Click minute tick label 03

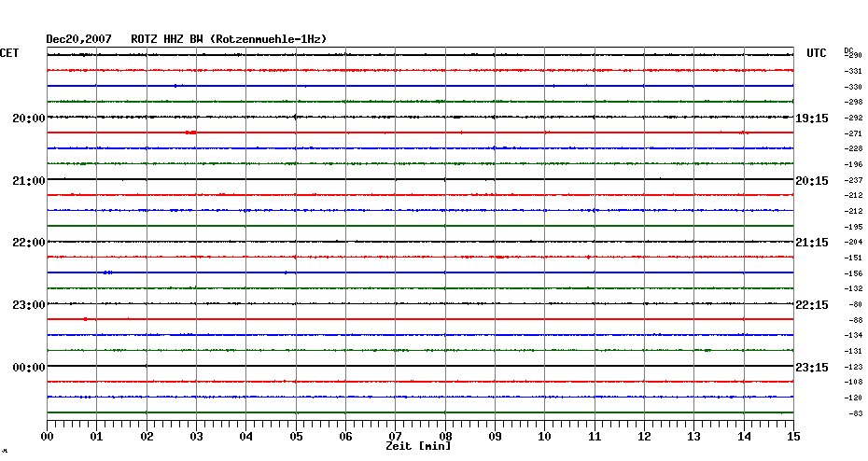pos(197,437)
